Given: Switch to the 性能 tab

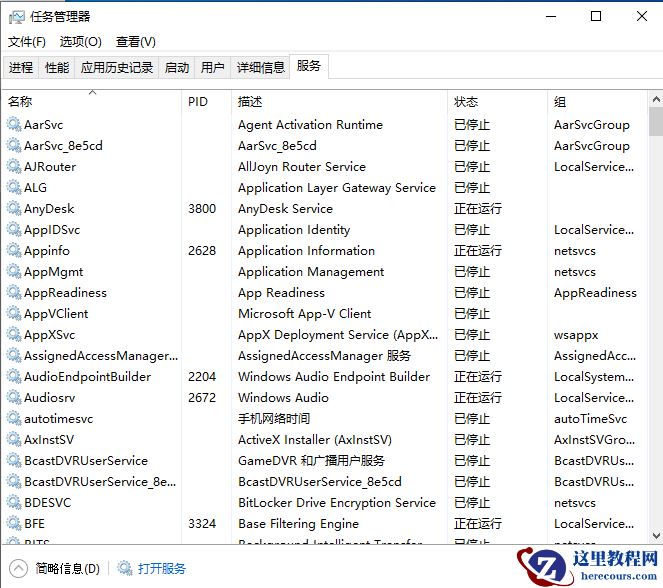Looking at the screenshot, I should pyautogui.click(x=57, y=68).
